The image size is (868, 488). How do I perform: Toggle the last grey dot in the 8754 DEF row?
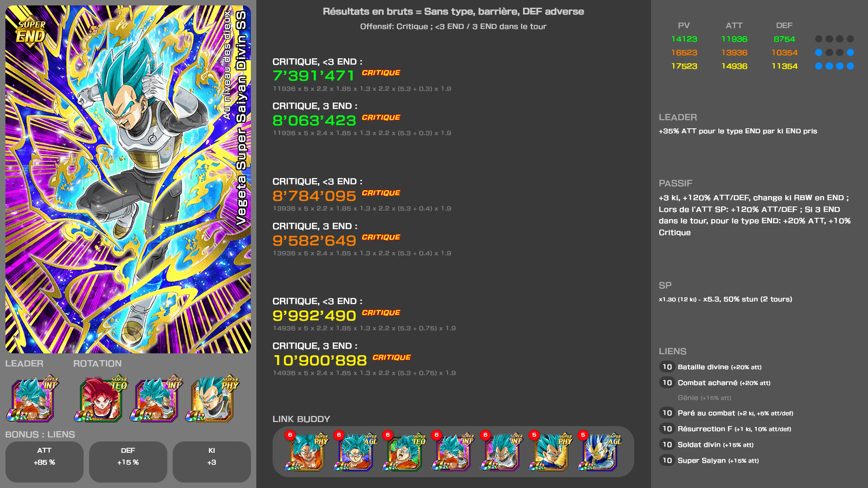pyautogui.click(x=850, y=39)
